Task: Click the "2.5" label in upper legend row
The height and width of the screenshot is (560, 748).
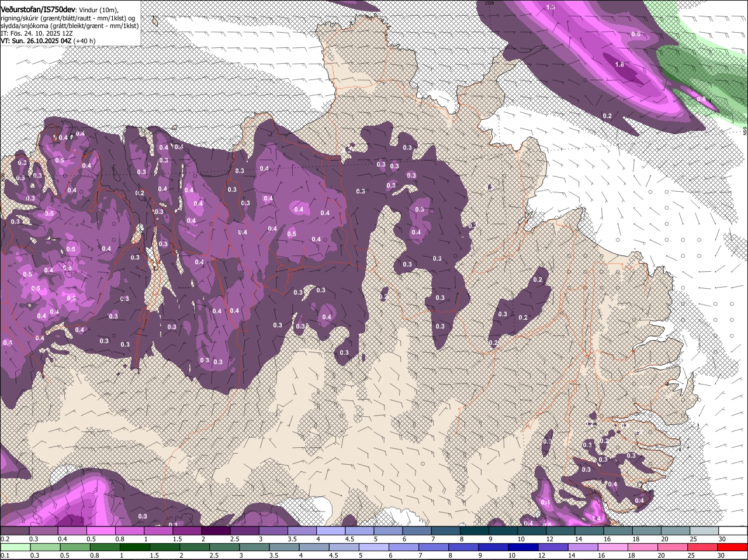Action: pos(234,538)
